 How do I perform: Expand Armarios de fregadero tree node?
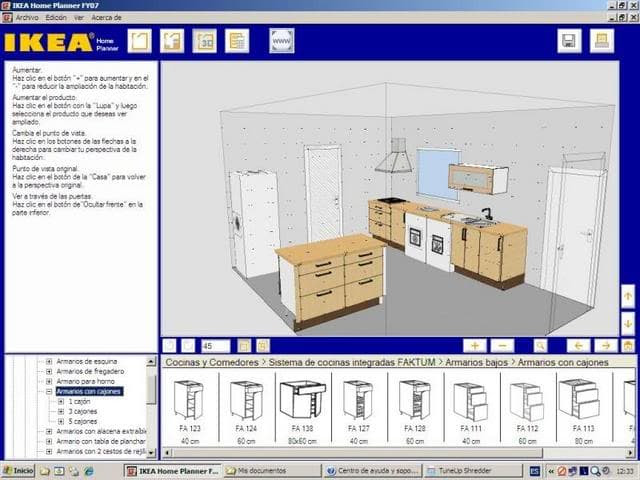(x=49, y=371)
